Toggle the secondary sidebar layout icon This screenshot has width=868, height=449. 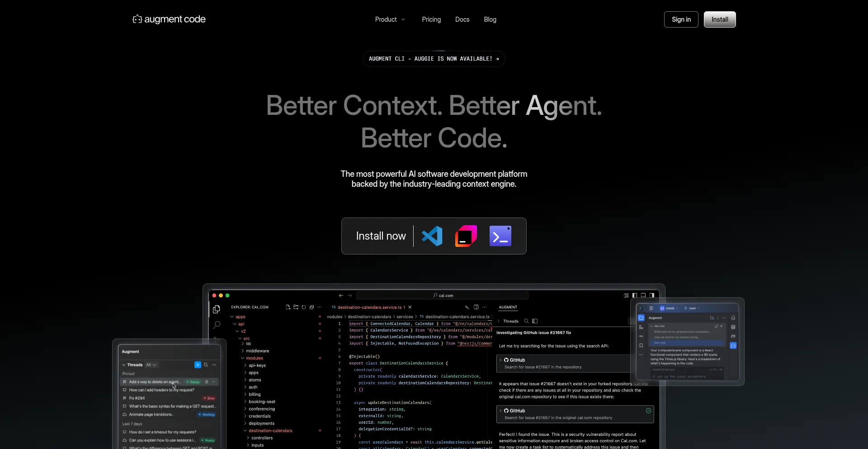pyautogui.click(x=652, y=295)
